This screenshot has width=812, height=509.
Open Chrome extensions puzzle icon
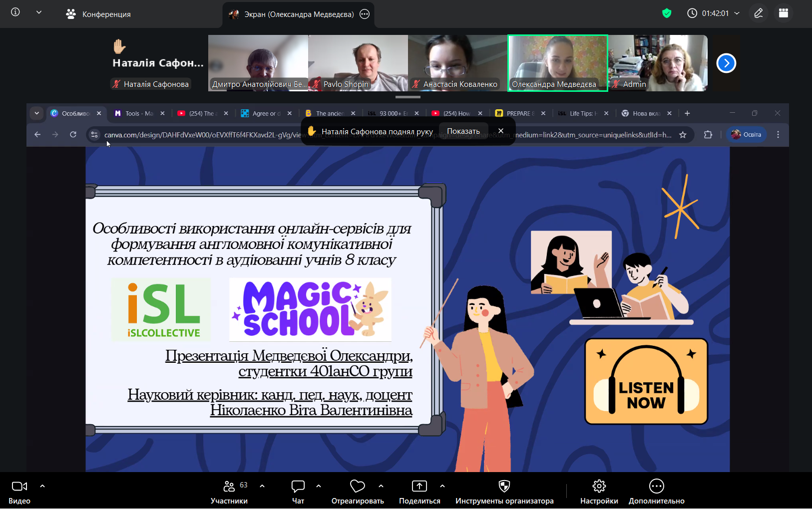point(708,134)
